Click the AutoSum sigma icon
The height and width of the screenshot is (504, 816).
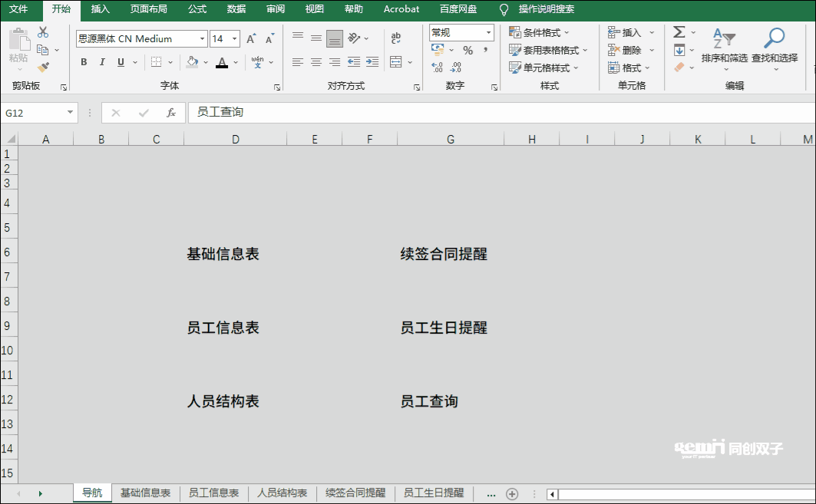click(679, 32)
